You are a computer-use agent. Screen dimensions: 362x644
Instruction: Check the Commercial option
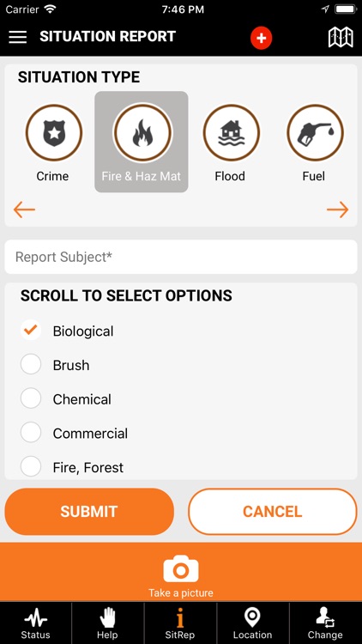point(31,432)
